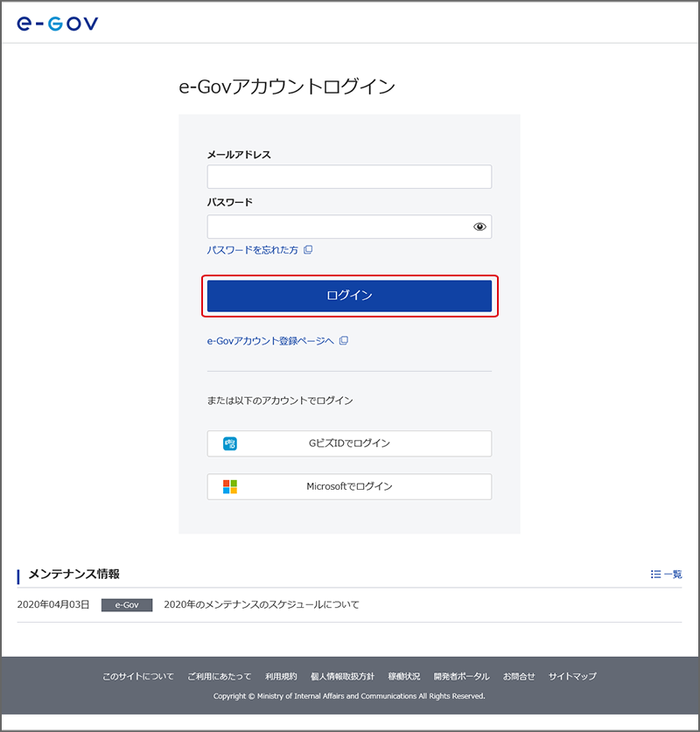Viewport: 700px width, 732px height.
Task: Click the e-Gov logo in header
Action: pyautogui.click(x=58, y=24)
